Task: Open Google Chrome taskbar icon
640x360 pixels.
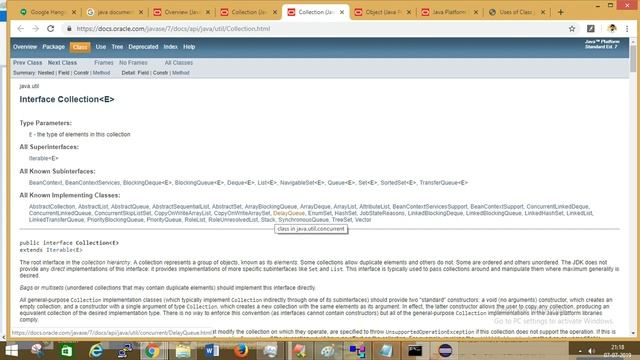Action: pyautogui.click(x=152, y=351)
